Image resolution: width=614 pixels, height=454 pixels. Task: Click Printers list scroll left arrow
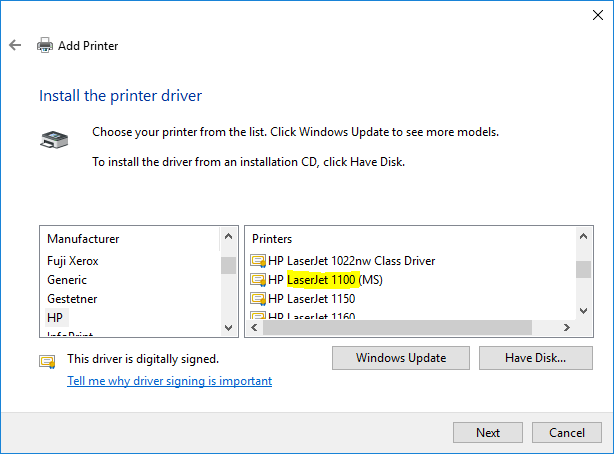click(x=255, y=327)
